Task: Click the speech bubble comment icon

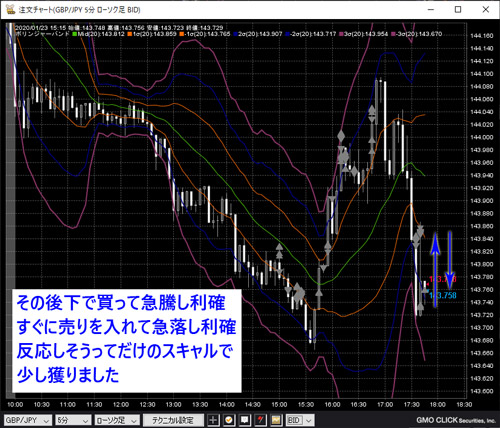Action: click(245, 420)
